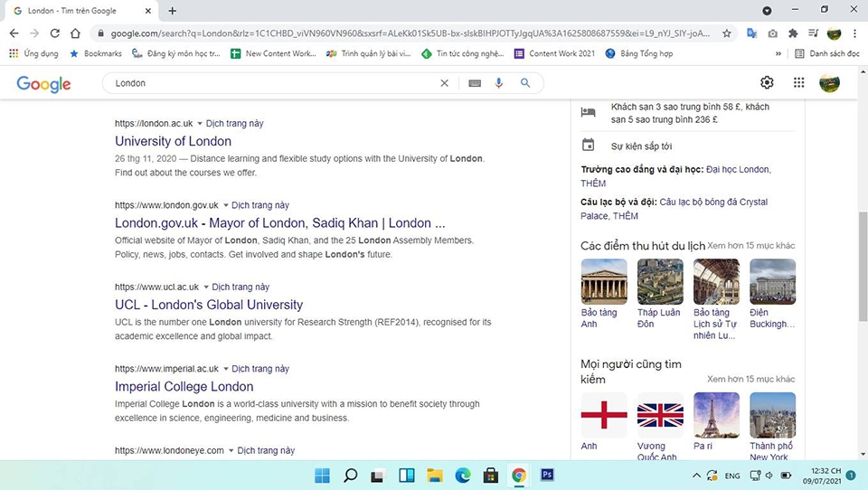Bookmark this page with the star icon
The width and height of the screenshot is (868, 490).
point(726,33)
